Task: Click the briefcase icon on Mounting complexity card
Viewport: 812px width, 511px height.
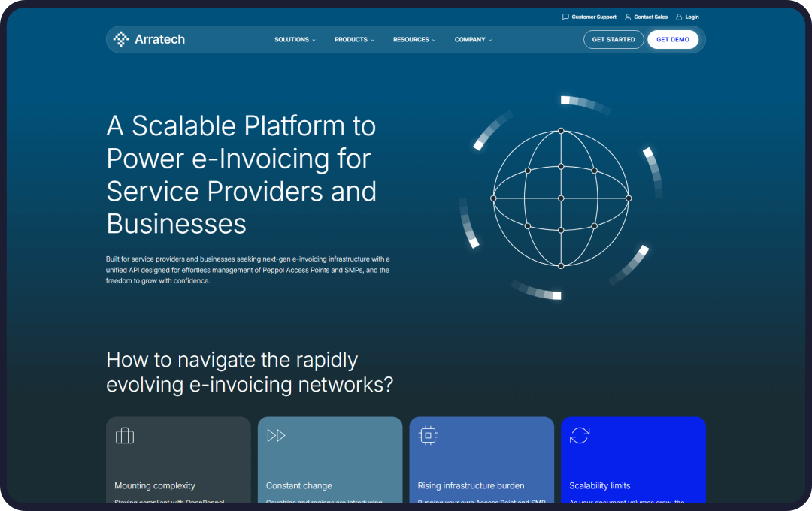Action: [125, 435]
